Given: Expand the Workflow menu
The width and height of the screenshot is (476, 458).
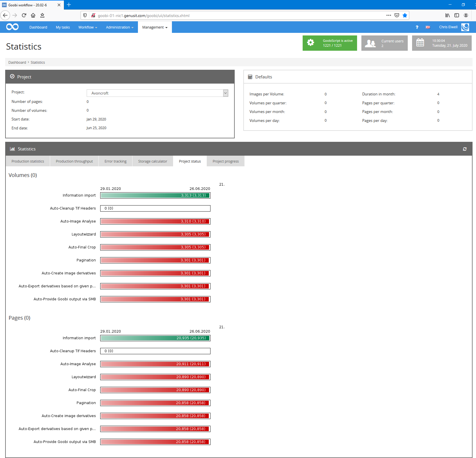Looking at the screenshot, I should click(88, 27).
